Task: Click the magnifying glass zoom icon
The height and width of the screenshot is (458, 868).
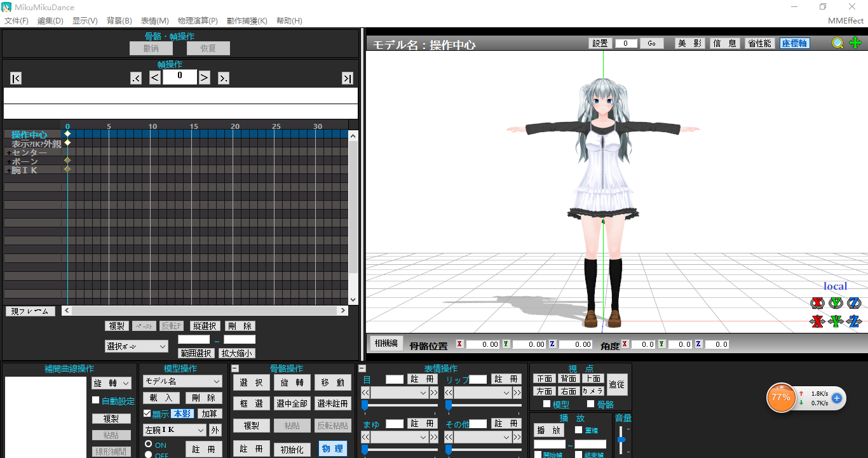Action: (x=838, y=43)
